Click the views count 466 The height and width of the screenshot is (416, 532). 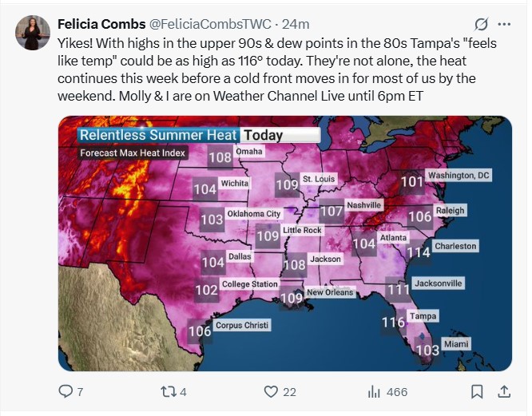click(x=397, y=392)
